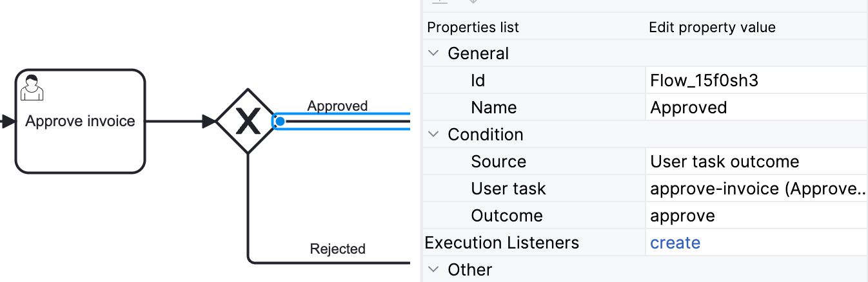Select the Execution Listeners property row label
Screen dimensions: 868x282
[502, 243]
